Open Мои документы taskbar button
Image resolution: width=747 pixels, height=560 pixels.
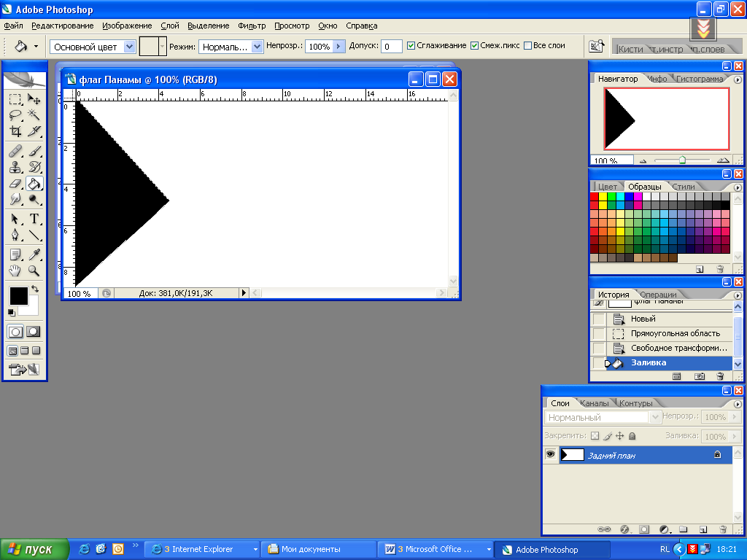[318, 550]
